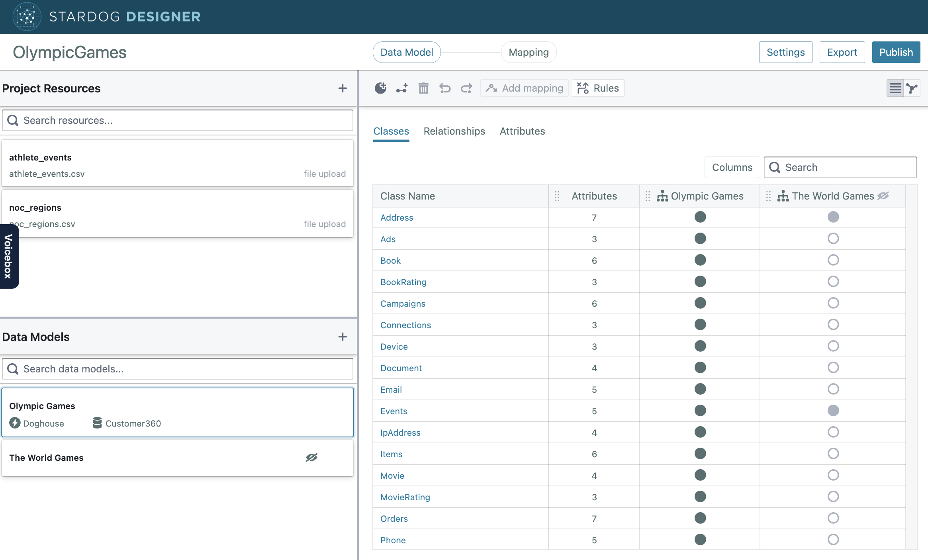Open the Rules button
Screen dimensions: 928x560
click(598, 88)
